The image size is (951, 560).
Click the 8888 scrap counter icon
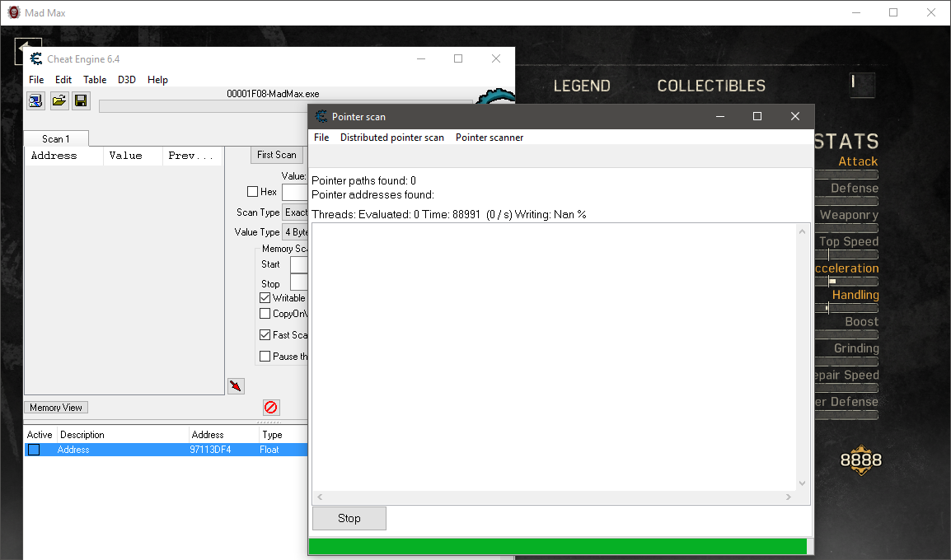(860, 461)
